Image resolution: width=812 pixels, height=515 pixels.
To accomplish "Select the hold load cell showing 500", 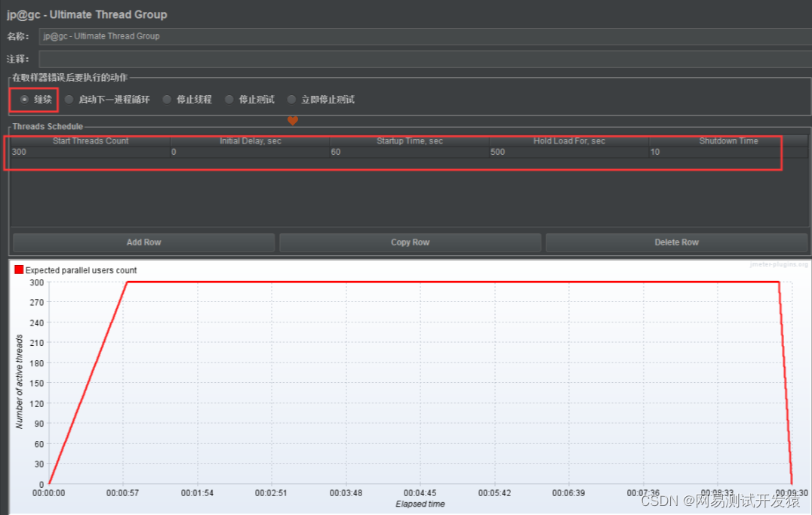I will click(569, 152).
